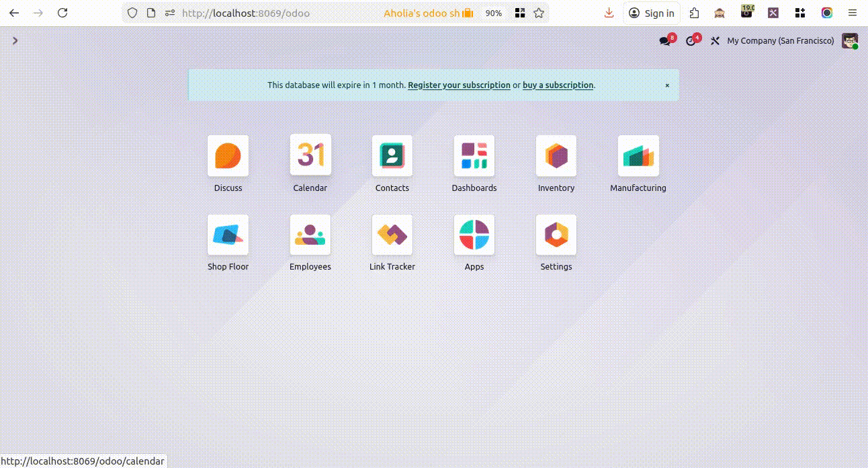Open the Calendar app
Image resolution: width=868 pixels, height=468 pixels.
310,155
